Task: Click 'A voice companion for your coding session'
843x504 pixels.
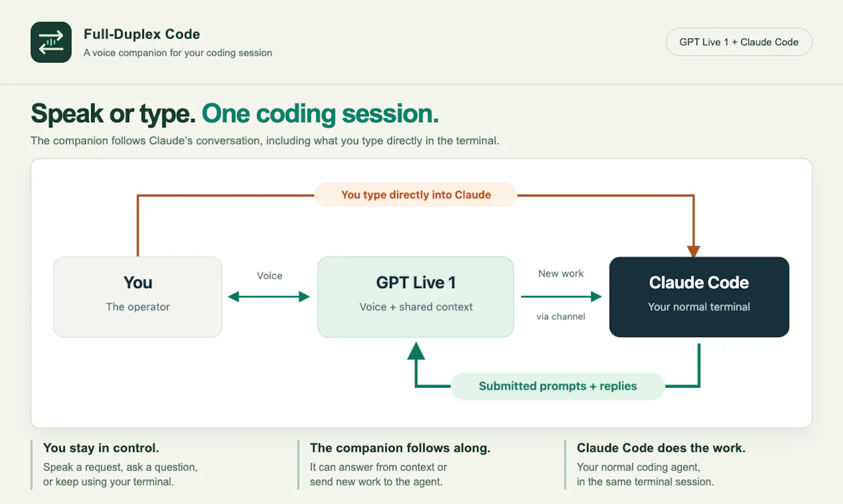Action: pyautogui.click(x=178, y=53)
